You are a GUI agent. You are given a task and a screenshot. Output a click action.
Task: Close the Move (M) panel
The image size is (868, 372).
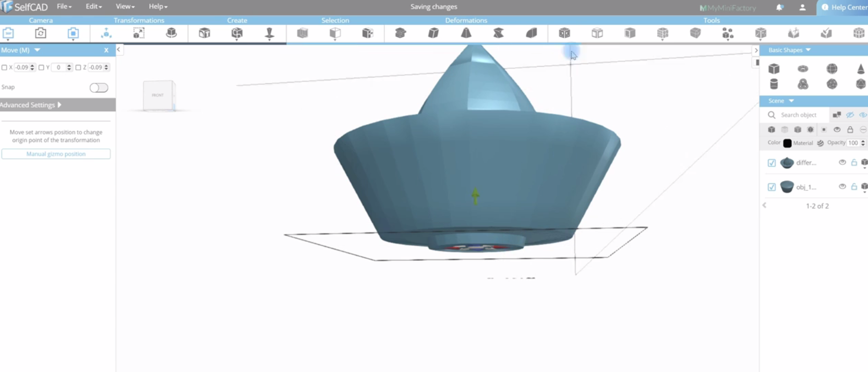tap(106, 50)
